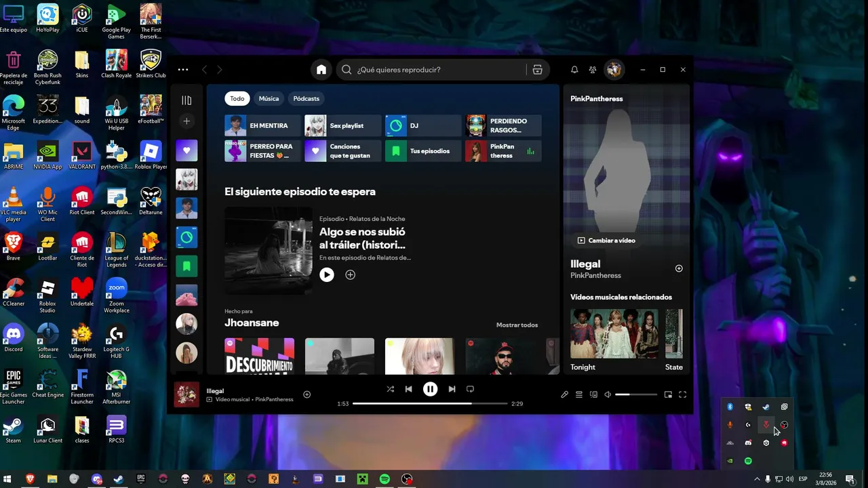The image size is (868, 488).
Task: Toggle repeat in the player controls
Action: (470, 389)
